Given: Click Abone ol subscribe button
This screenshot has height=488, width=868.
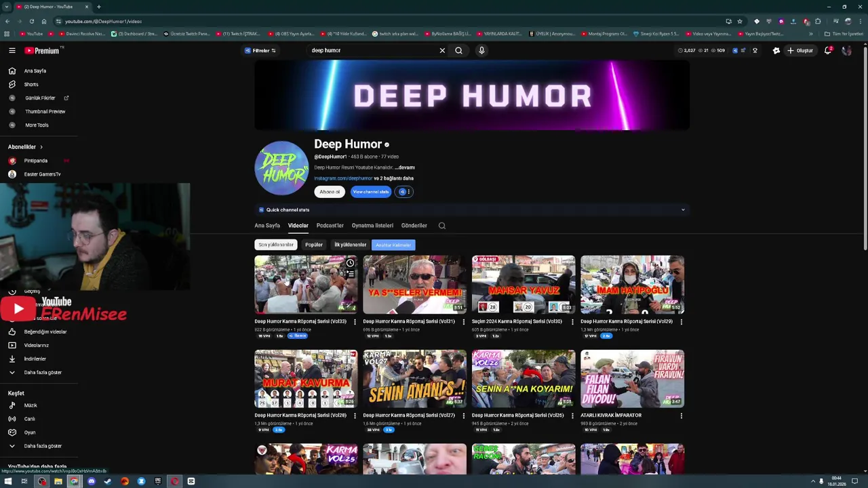Looking at the screenshot, I should 330,192.
